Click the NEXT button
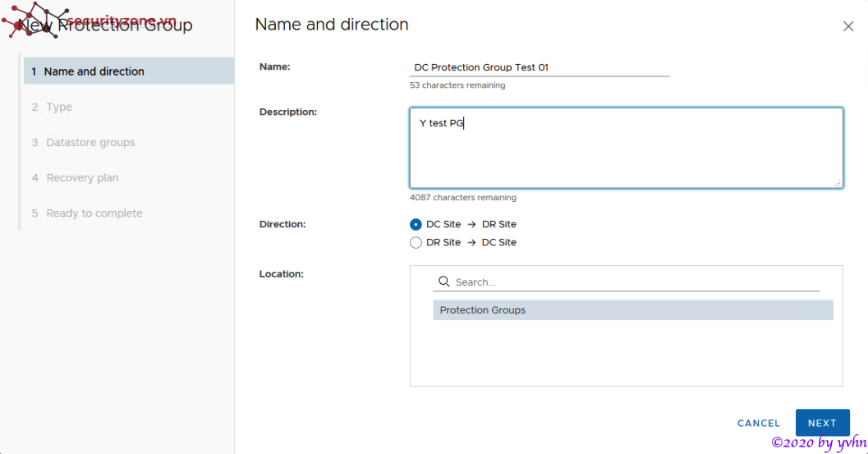 pyautogui.click(x=822, y=423)
